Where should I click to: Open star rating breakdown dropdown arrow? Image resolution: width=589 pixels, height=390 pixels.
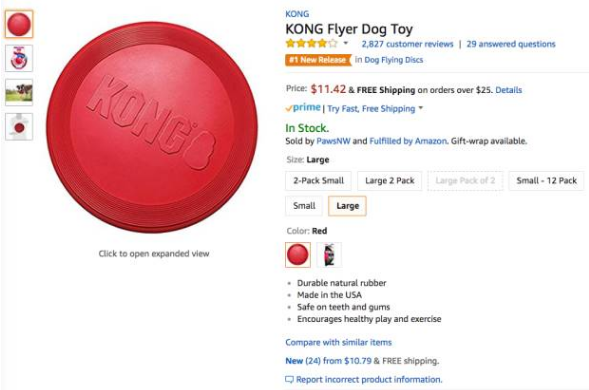[345, 43]
